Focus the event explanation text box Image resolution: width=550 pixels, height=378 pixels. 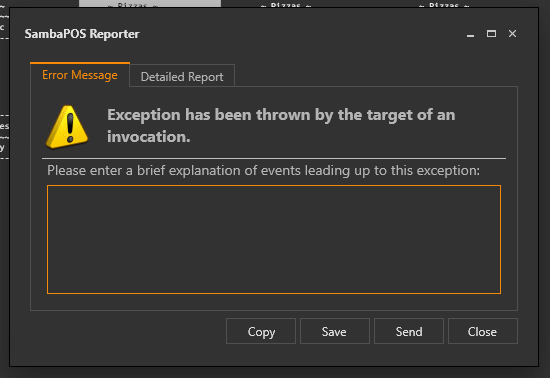tap(274, 239)
